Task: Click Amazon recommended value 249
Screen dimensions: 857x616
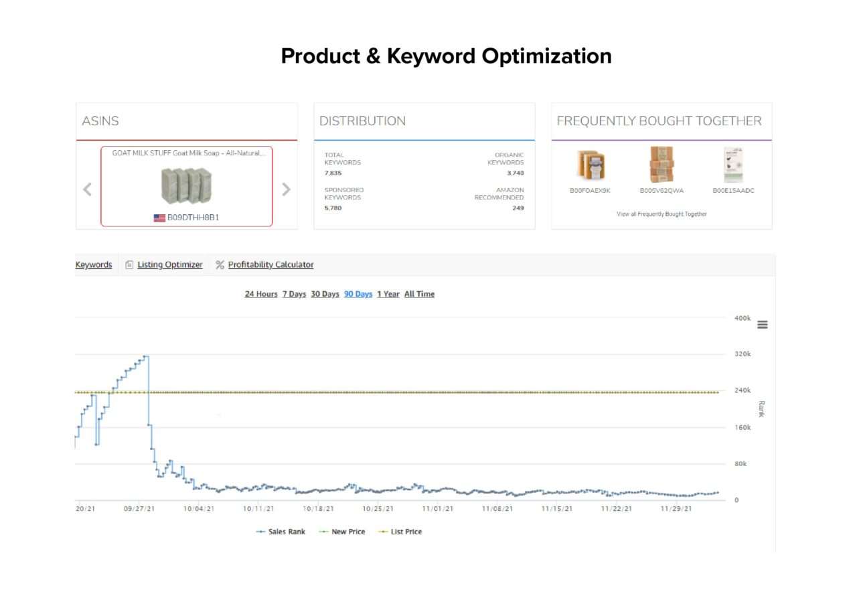Action: (x=518, y=208)
